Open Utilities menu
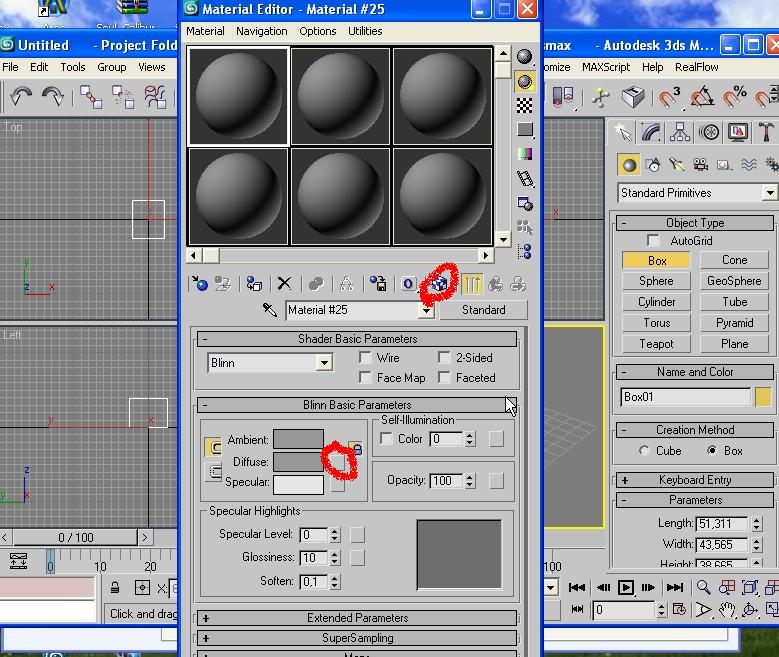 click(365, 31)
